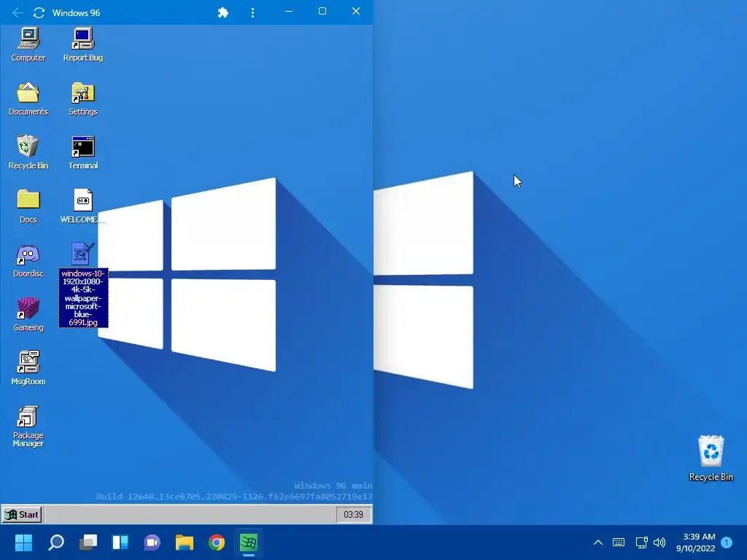The width and height of the screenshot is (747, 560).
Task: Open the Report Bug shortcut
Action: (x=83, y=44)
